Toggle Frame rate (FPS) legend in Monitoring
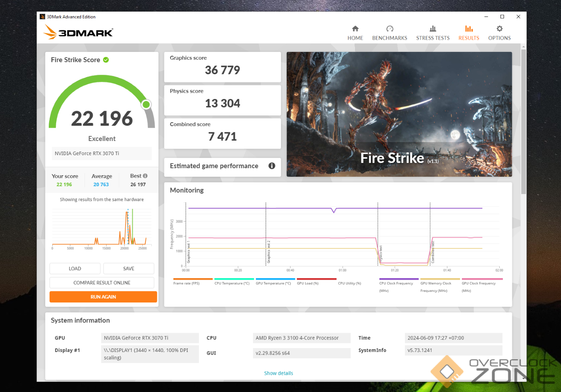This screenshot has height=392, width=561. 186,283
